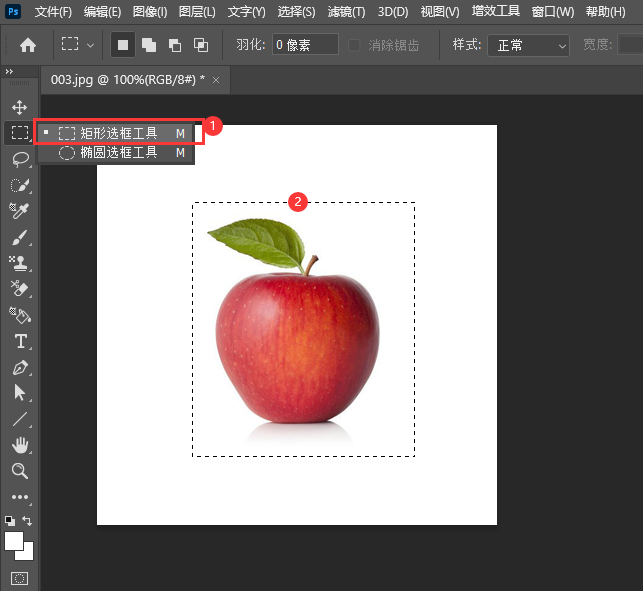Click the foreground color swatch

pos(14,541)
